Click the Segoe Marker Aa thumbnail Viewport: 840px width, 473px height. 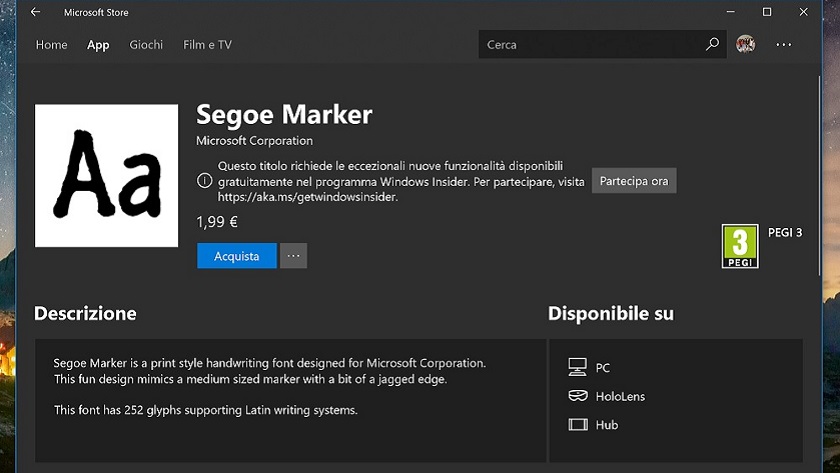click(106, 175)
